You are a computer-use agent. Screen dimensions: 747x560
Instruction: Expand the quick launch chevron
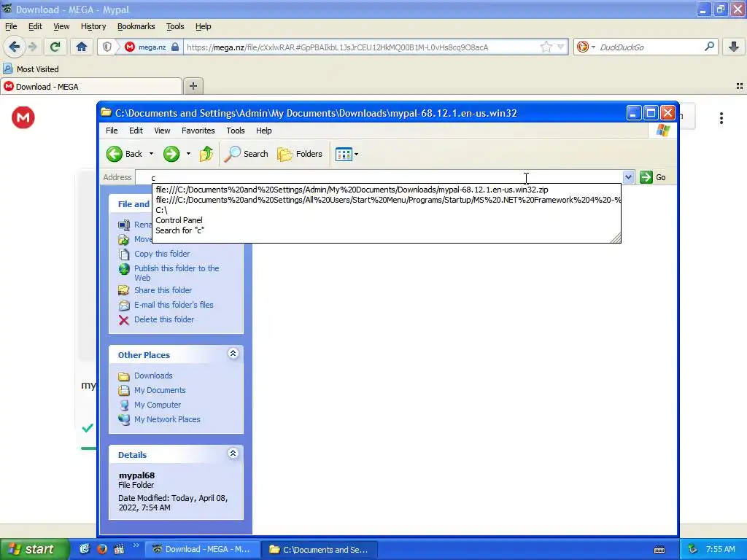tap(136, 545)
